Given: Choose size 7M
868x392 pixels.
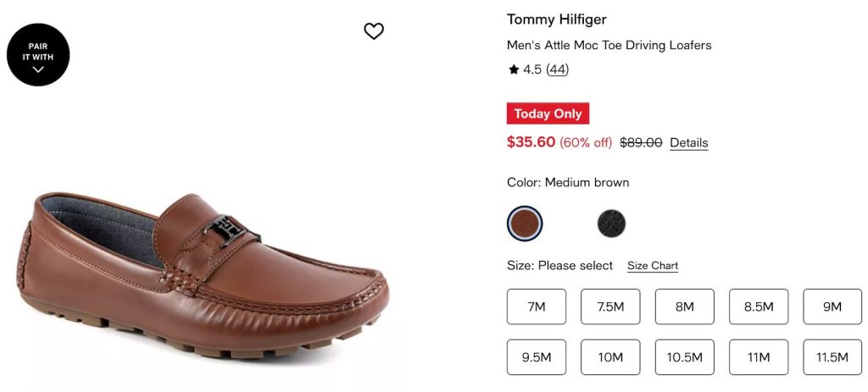Looking at the screenshot, I should 537,306.
